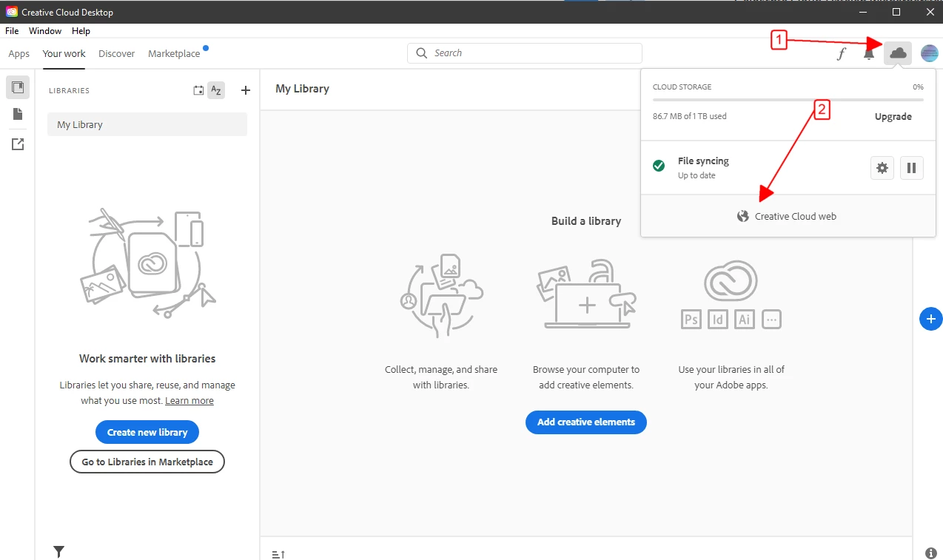Select the Libraries sidebar icon

[x=18, y=87]
